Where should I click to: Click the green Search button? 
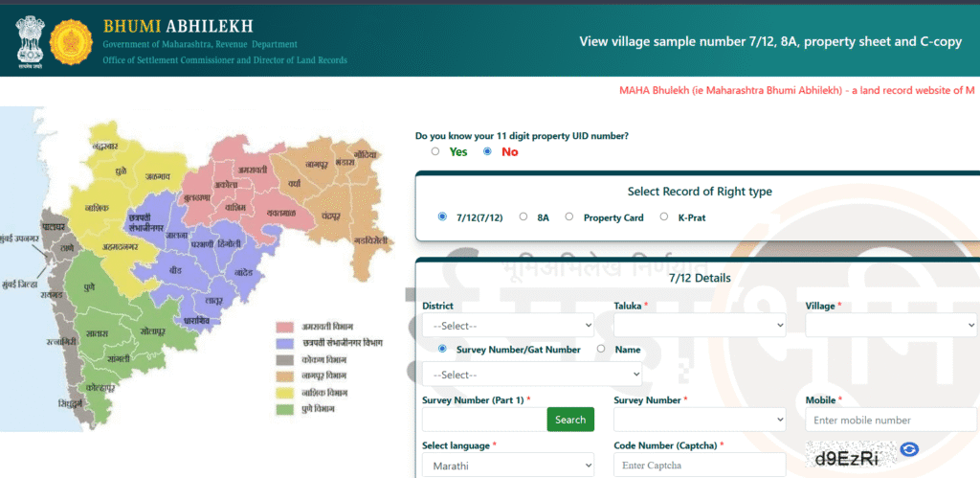570,420
